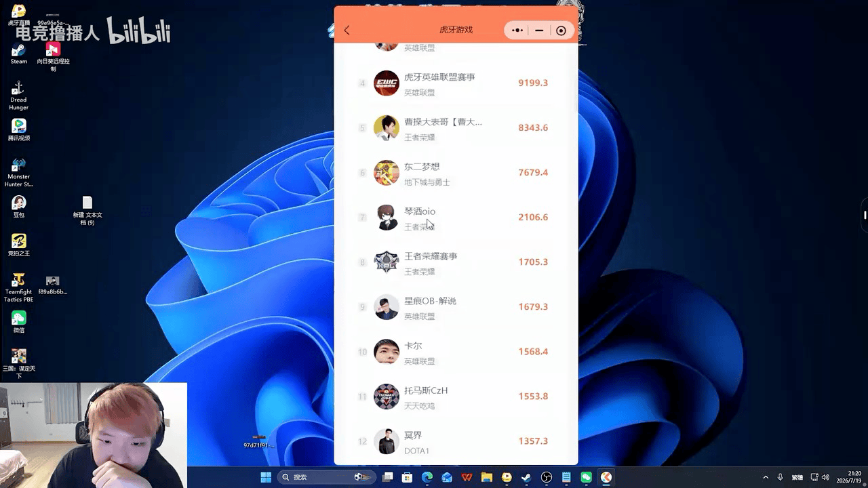
Task: Open File Explorer from the taskbar
Action: click(x=487, y=477)
